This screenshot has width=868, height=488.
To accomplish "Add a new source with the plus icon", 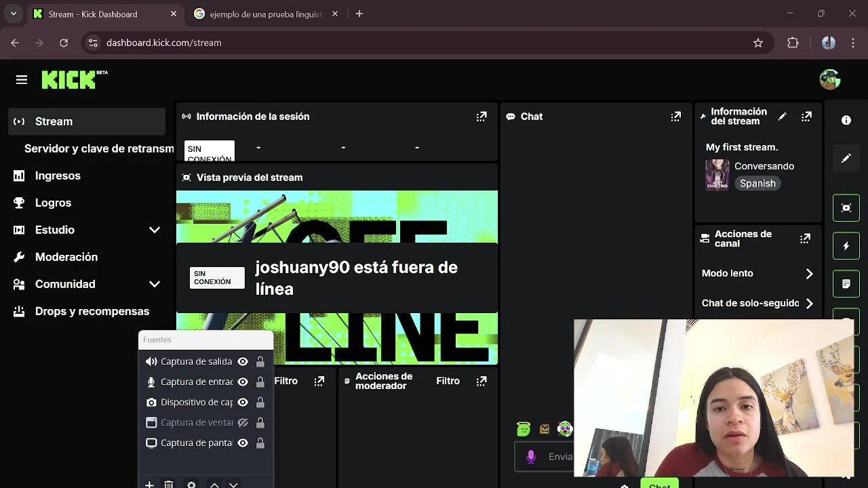I will coord(149,485).
